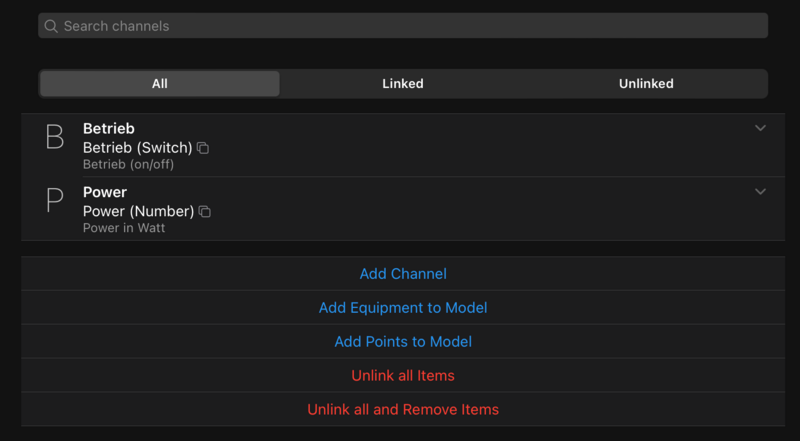This screenshot has width=800, height=441.
Task: Click the 'Betrieb (on/off)' description text
Action: (x=128, y=165)
